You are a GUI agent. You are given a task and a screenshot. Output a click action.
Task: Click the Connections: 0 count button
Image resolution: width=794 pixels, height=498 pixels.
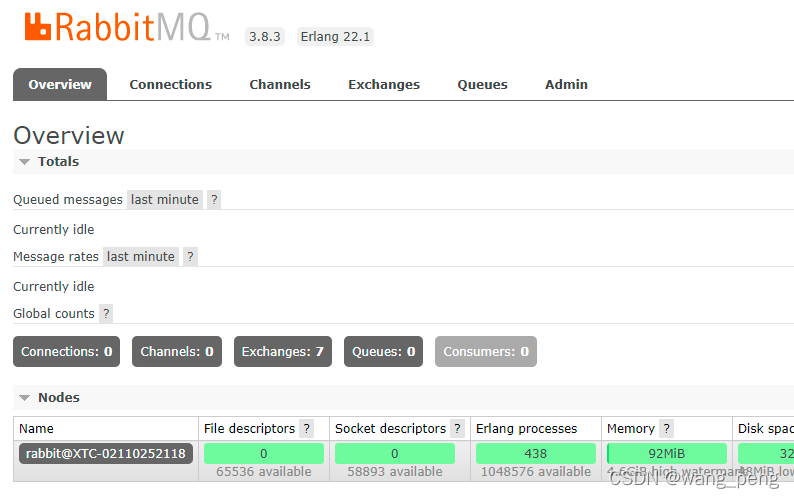(66, 352)
